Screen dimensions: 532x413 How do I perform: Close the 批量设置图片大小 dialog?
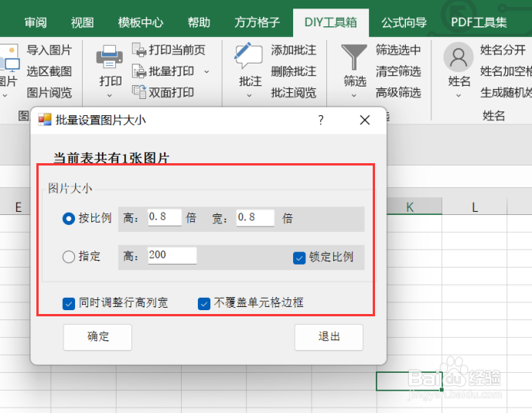pyautogui.click(x=365, y=120)
